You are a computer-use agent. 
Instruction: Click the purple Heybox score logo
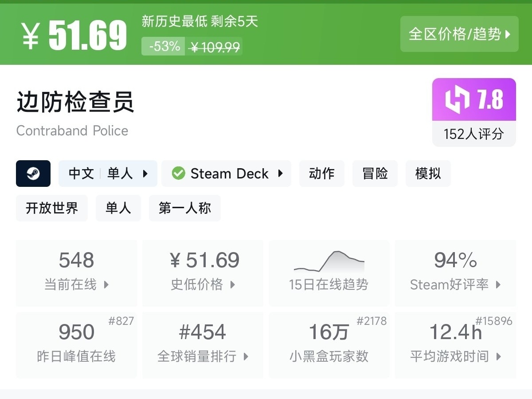pos(458,100)
